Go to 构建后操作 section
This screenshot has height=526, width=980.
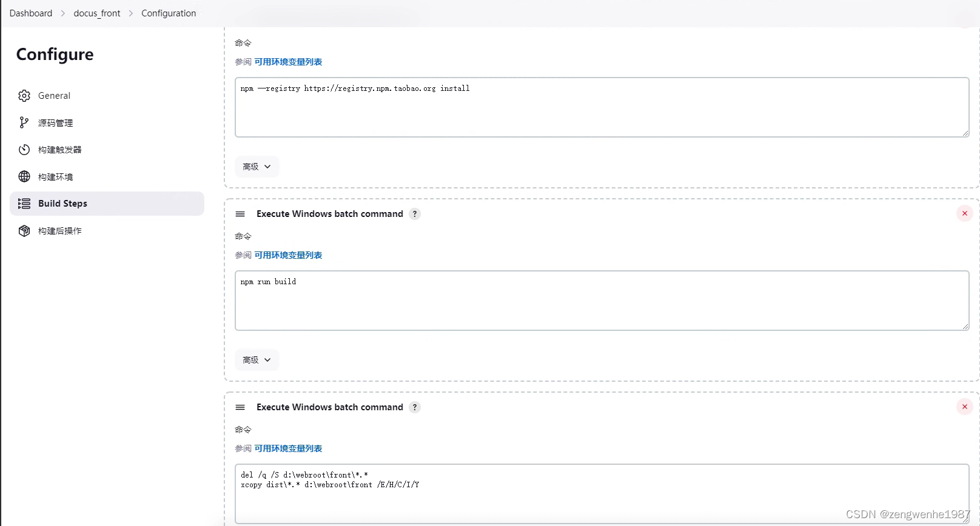click(107, 231)
